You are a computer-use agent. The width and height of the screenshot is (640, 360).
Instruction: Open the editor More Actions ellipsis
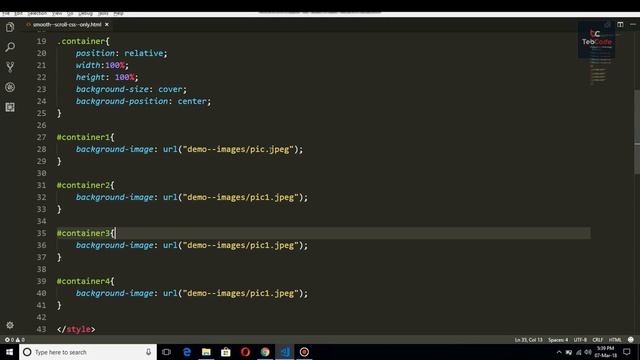(x=633, y=24)
